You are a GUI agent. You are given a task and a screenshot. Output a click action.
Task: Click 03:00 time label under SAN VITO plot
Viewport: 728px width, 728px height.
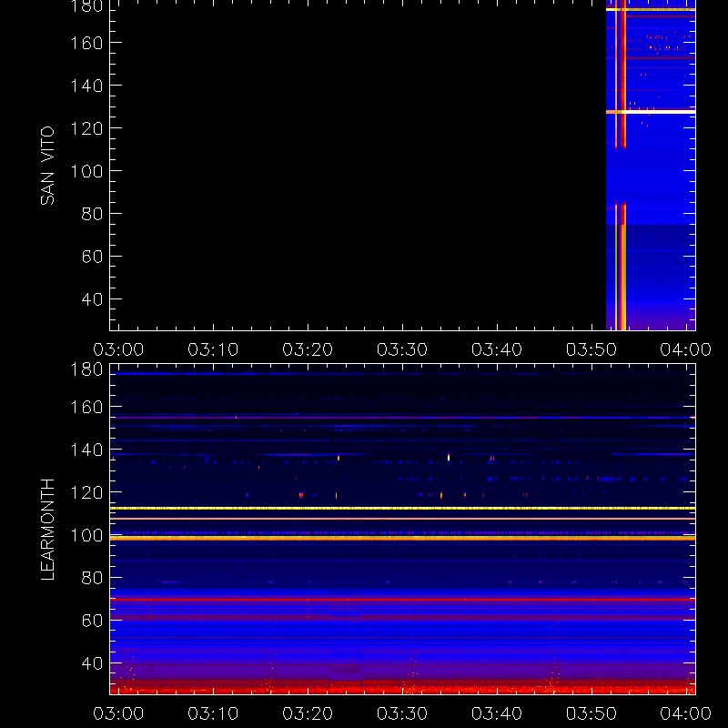coord(118,349)
